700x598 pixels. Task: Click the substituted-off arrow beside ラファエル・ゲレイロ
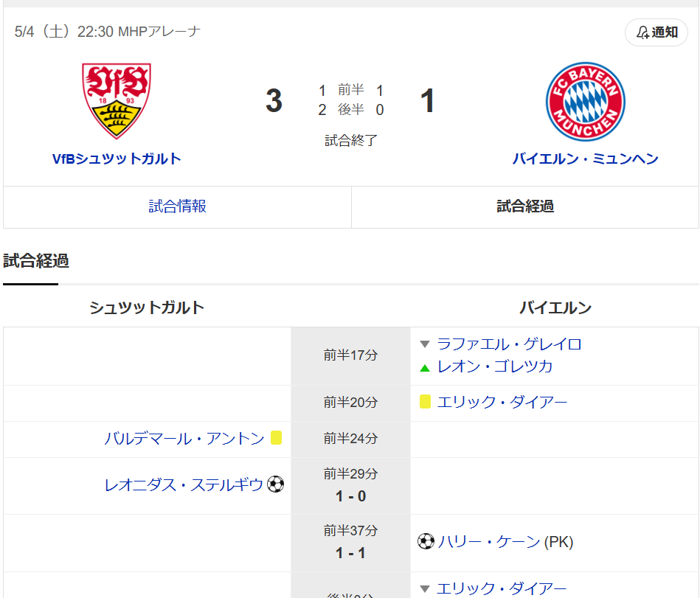(x=425, y=344)
